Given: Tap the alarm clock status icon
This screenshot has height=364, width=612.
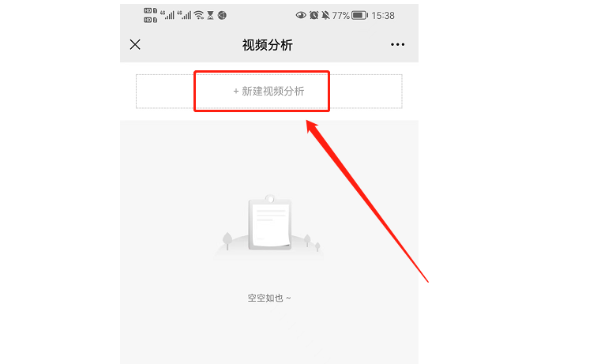Looking at the screenshot, I should pyautogui.click(x=314, y=15).
